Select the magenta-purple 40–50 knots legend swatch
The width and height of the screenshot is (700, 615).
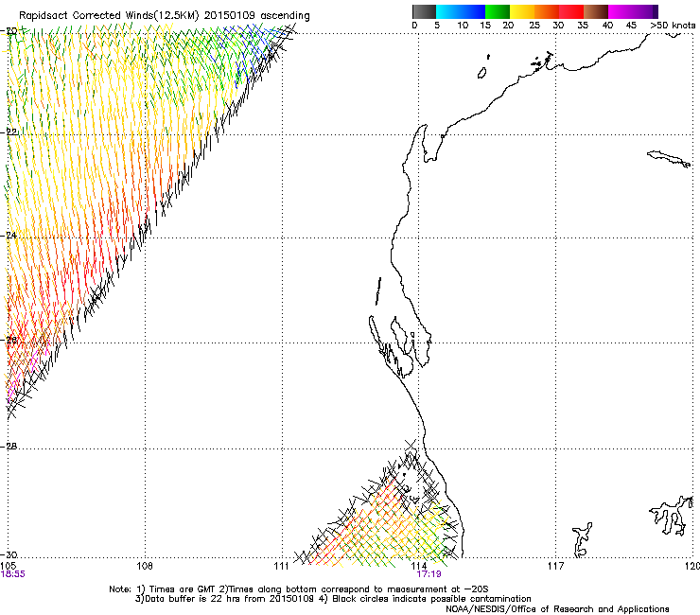(x=633, y=11)
